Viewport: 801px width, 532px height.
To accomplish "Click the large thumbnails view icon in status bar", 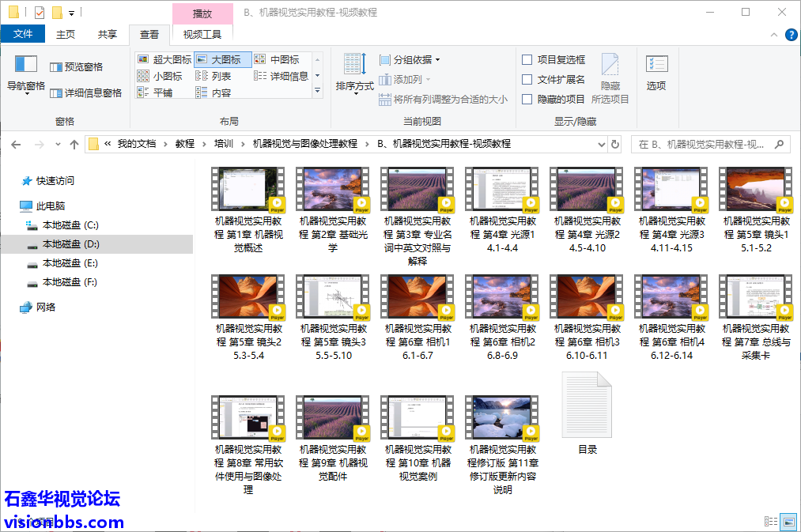I will click(x=789, y=521).
